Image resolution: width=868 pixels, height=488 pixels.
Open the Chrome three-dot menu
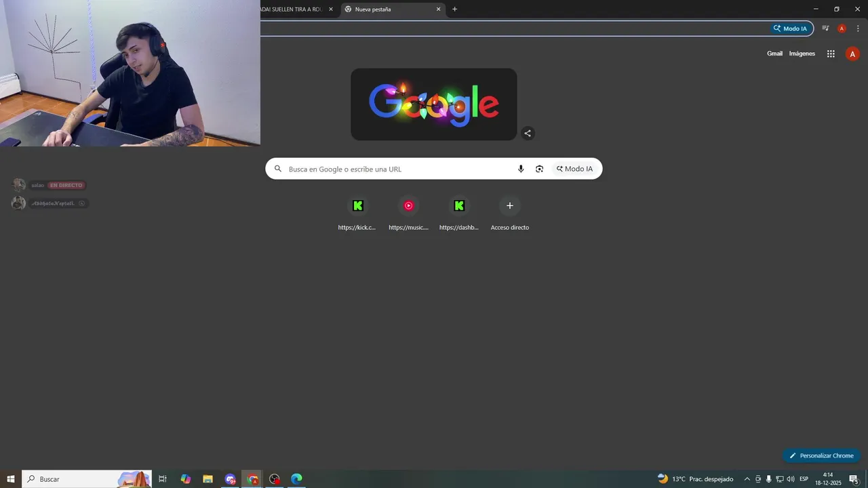click(858, 28)
